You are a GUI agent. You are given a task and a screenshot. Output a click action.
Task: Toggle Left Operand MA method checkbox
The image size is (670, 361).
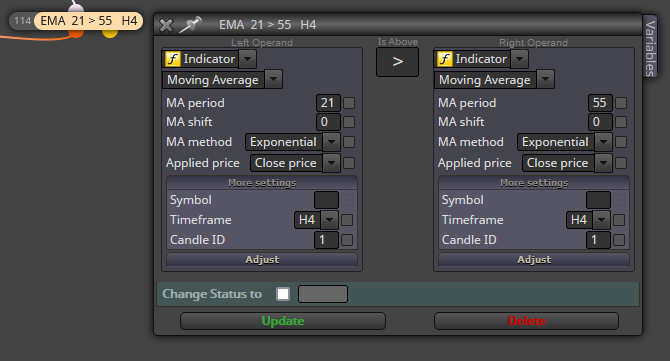pyautogui.click(x=349, y=142)
